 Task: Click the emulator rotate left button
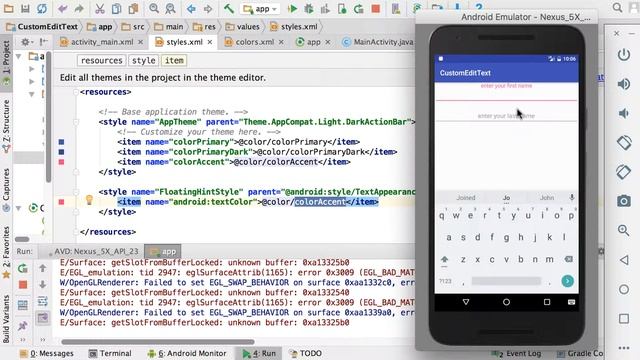click(x=624, y=142)
